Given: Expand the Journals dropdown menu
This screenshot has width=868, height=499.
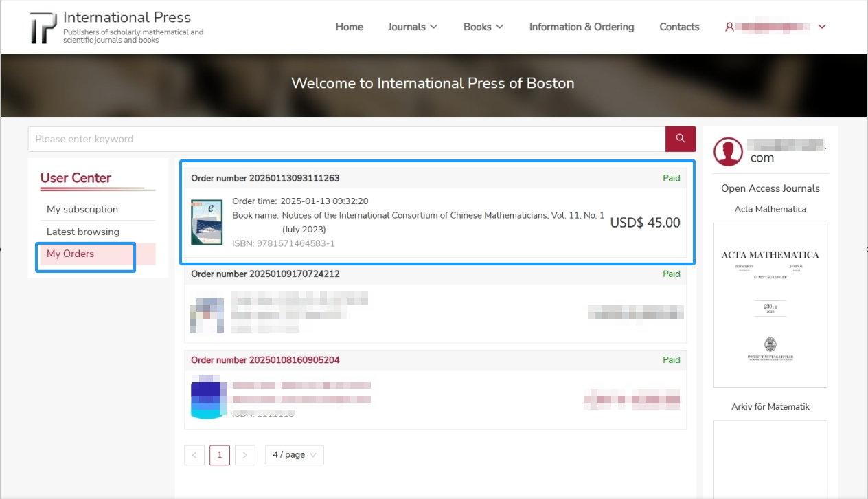Looking at the screenshot, I should 412,27.
